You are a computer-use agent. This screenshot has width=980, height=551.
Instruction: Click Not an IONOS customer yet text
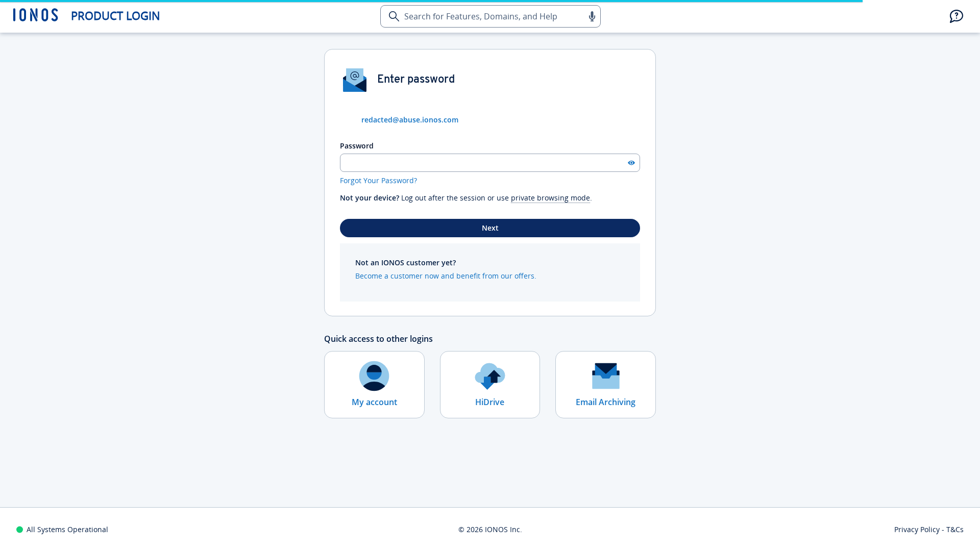click(406, 263)
